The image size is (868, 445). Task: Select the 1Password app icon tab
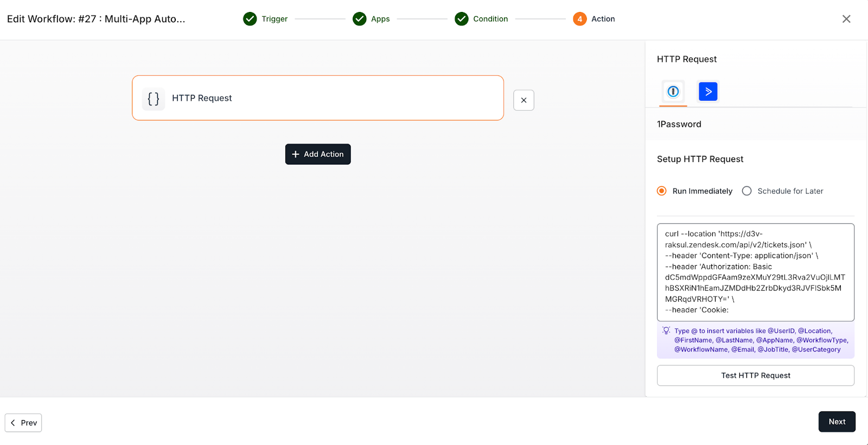pos(673,92)
